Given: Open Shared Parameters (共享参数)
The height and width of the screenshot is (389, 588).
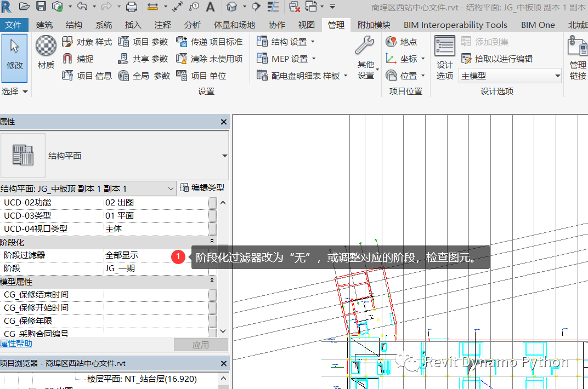Looking at the screenshot, I should pyautogui.click(x=143, y=59).
